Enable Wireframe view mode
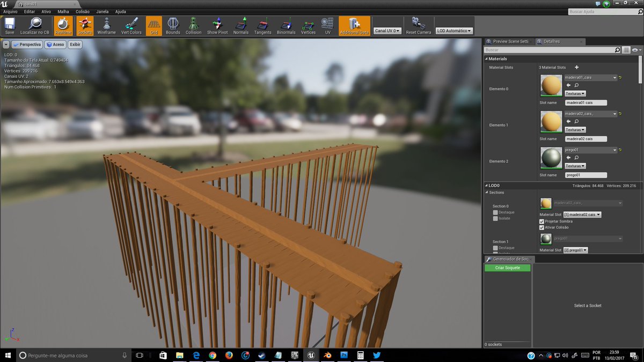This screenshot has height=362, width=644. [x=106, y=26]
